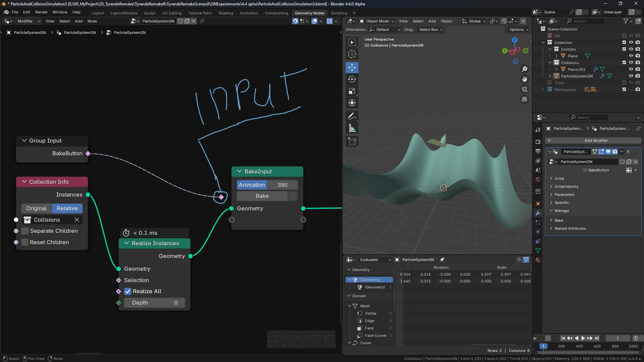Click the pan view hand icon
644x362 pixels.
[525, 79]
